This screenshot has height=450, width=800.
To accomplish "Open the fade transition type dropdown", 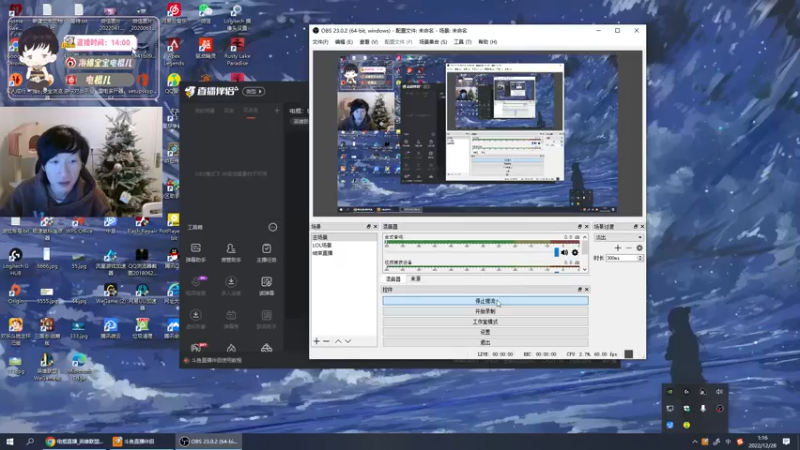I will [x=618, y=237].
